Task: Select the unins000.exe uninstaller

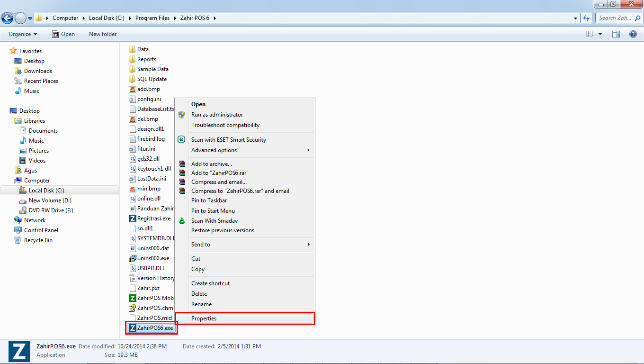Action: click(149, 258)
